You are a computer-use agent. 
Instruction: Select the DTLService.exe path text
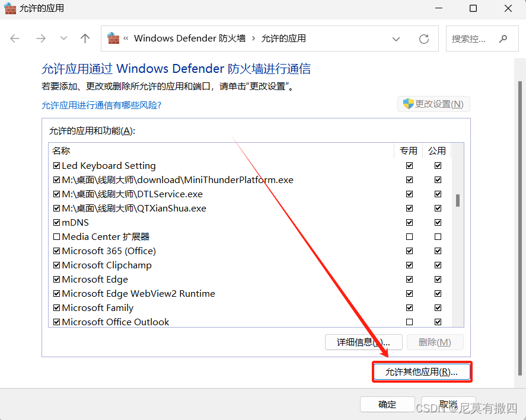tap(132, 194)
